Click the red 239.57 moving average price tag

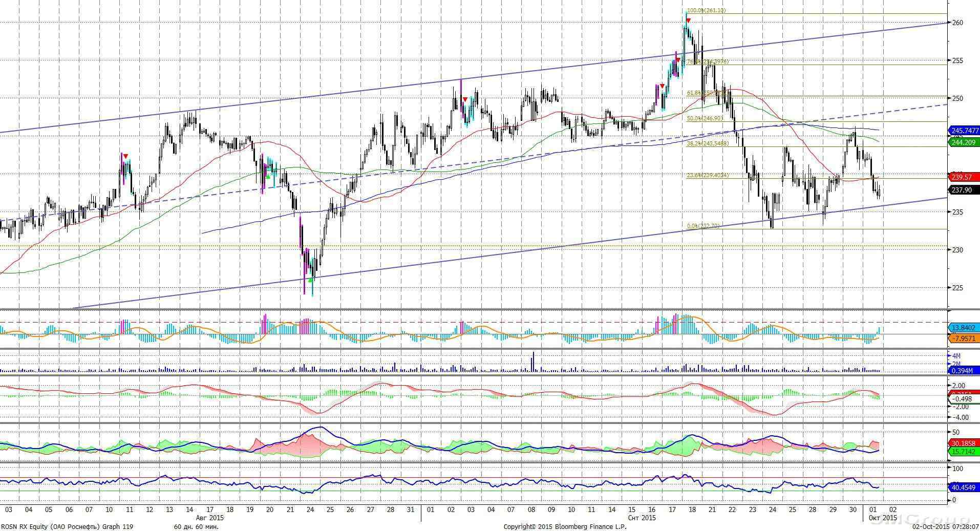click(x=964, y=177)
